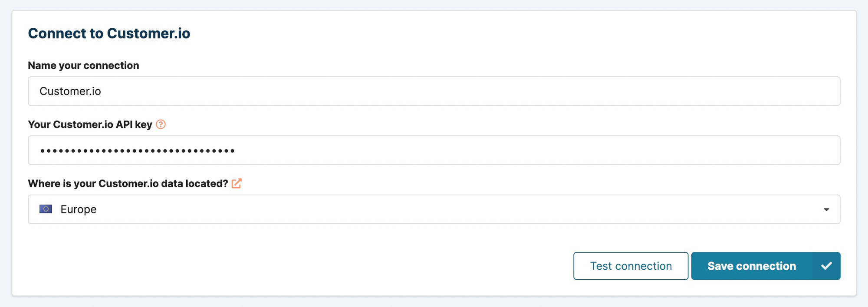
Task: Click the empty area of the API key field
Action: [x=521, y=150]
